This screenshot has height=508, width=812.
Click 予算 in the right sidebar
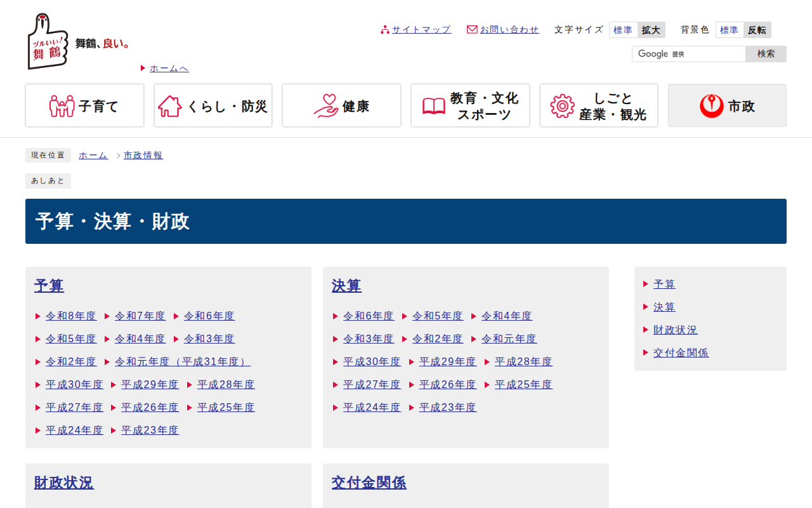(664, 284)
